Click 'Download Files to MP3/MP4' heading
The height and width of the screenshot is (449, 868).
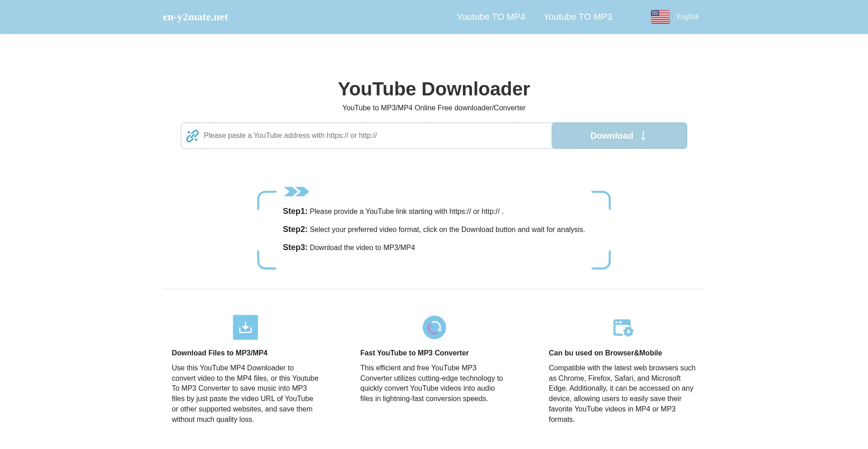(220, 353)
